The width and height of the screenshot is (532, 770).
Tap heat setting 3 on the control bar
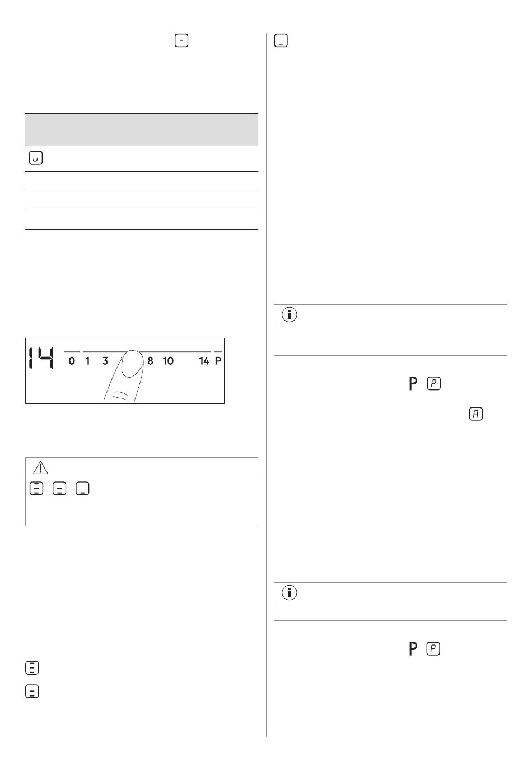pos(105,361)
